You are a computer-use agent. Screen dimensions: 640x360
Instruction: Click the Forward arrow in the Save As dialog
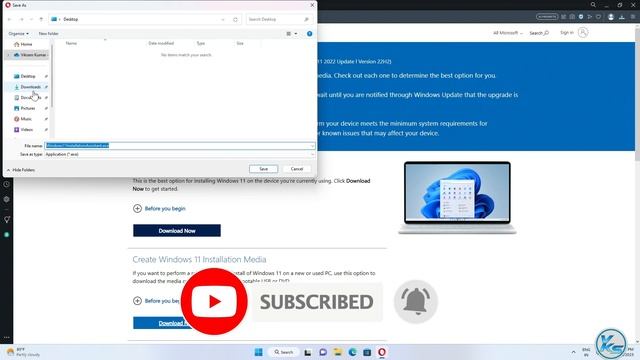[x=21, y=19]
